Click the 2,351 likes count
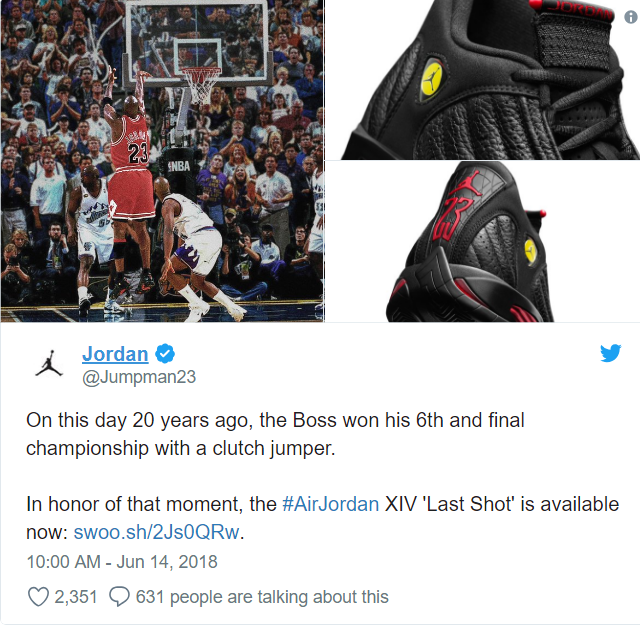Viewport: 640px width, 630px height. [x=76, y=597]
